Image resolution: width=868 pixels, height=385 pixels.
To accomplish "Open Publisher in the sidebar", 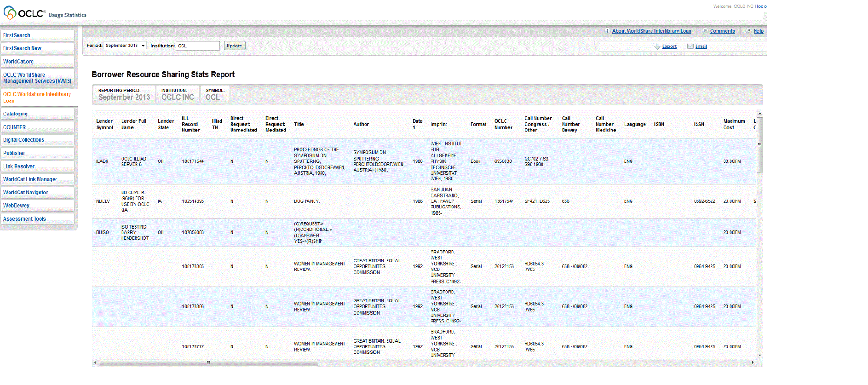I will coord(37,153).
